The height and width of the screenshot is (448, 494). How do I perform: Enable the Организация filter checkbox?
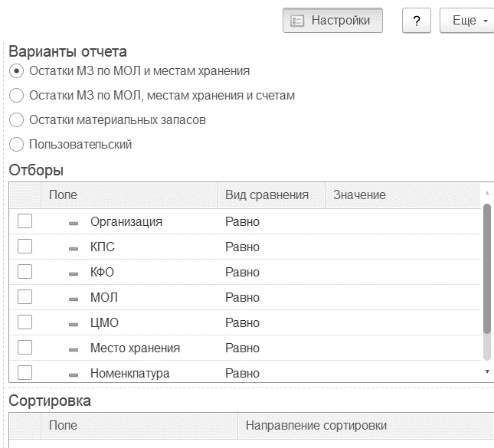click(25, 221)
